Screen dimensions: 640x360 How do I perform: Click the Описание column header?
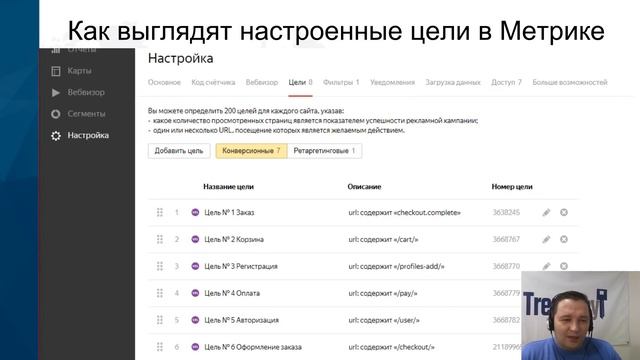(x=364, y=187)
